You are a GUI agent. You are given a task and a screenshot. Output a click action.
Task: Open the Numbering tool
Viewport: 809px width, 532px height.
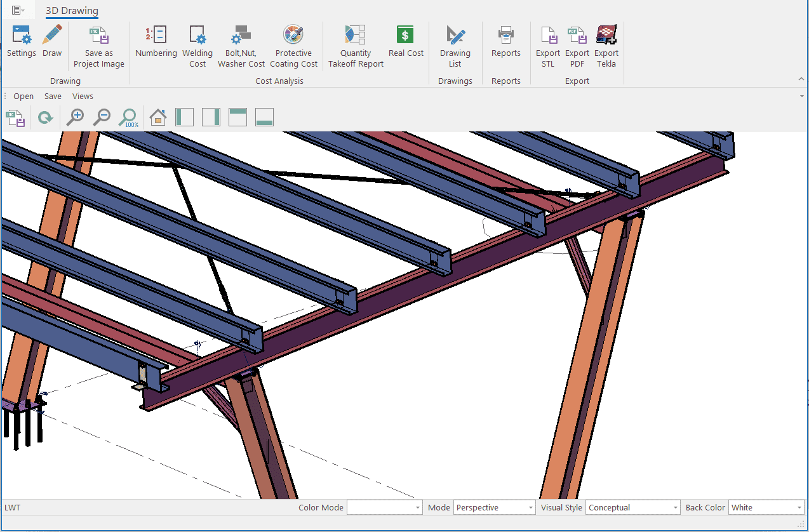[x=156, y=42]
